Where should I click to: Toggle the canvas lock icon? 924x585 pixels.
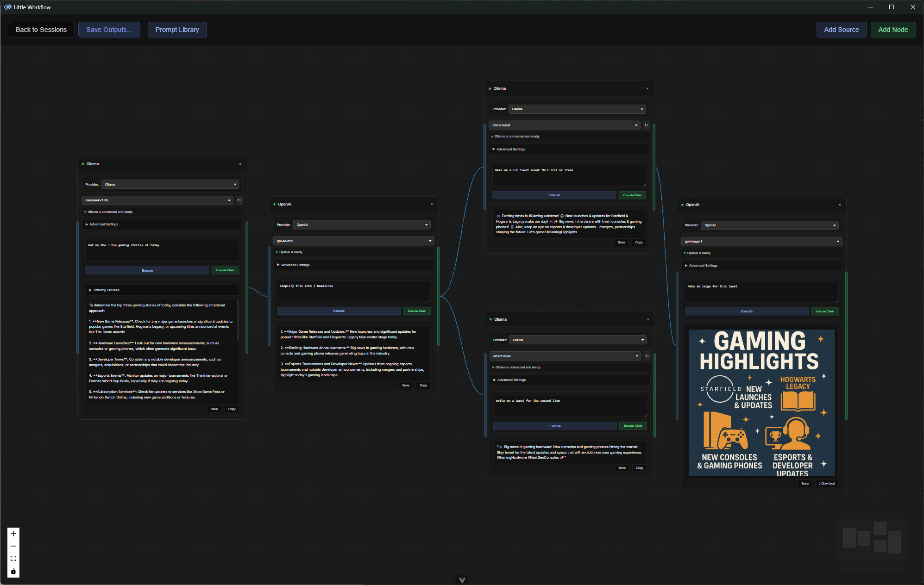[13, 572]
